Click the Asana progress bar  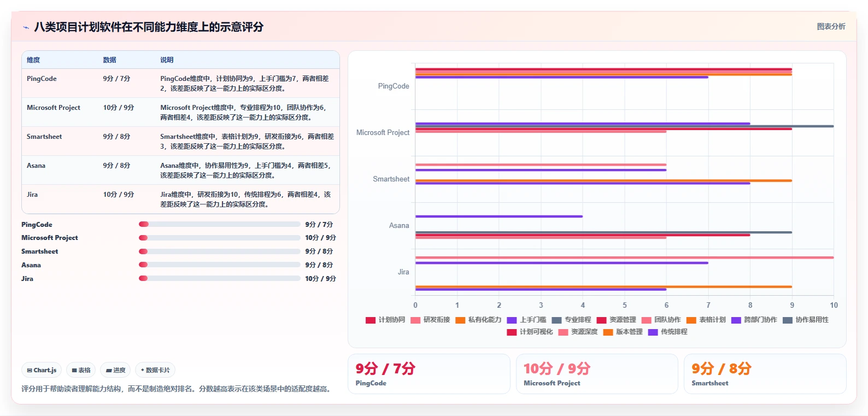point(220,265)
